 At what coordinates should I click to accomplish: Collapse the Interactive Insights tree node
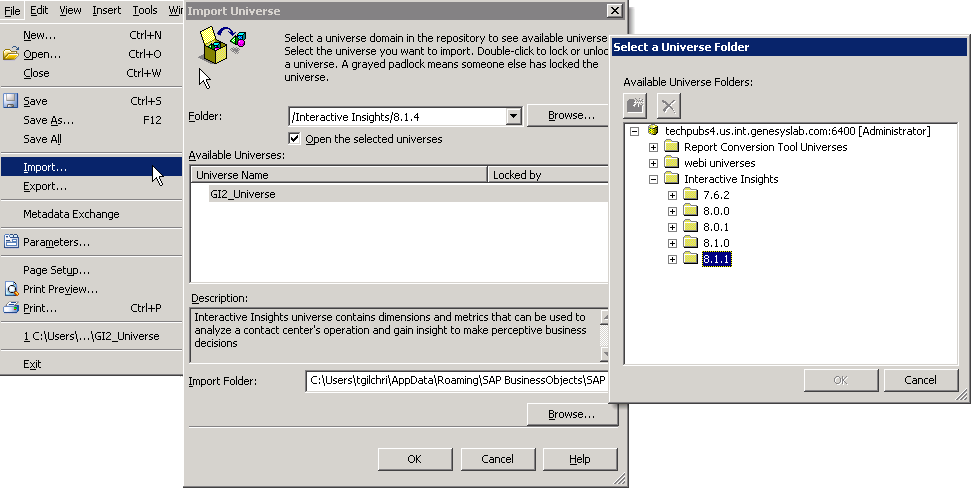[x=654, y=180]
